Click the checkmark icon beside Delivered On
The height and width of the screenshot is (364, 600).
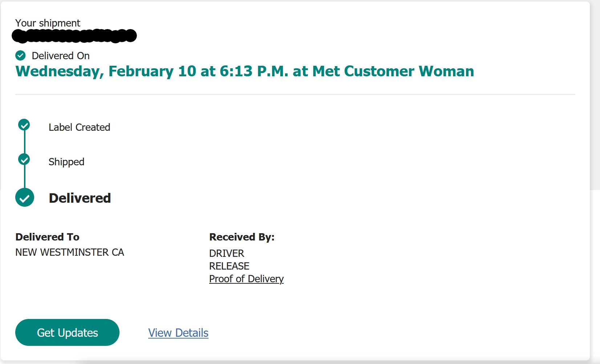tap(20, 56)
